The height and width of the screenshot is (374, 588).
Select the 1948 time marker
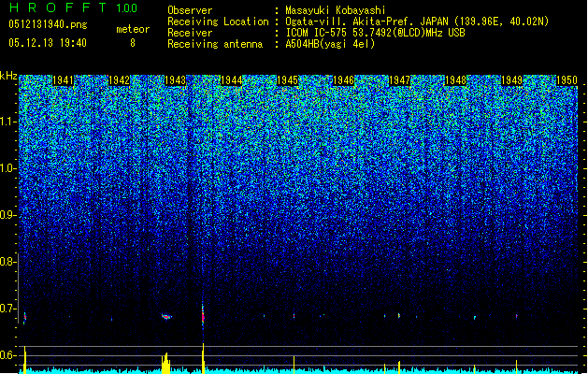coord(455,80)
